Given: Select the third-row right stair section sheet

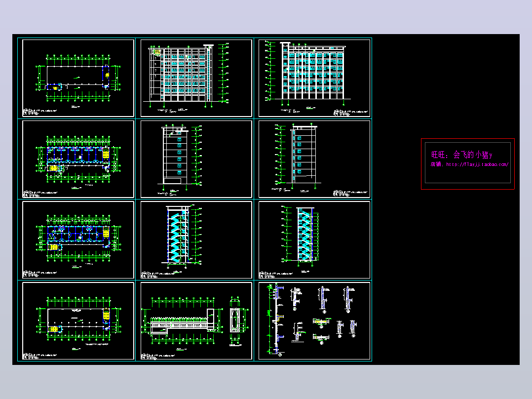Looking at the screenshot, I should point(314,239).
